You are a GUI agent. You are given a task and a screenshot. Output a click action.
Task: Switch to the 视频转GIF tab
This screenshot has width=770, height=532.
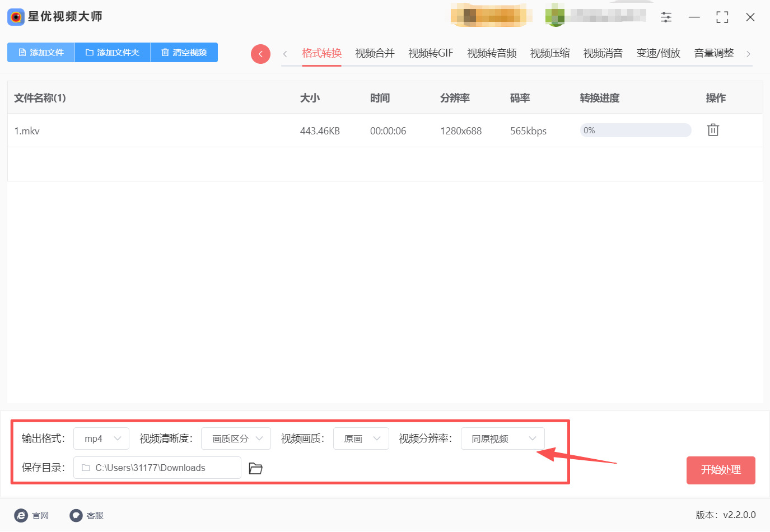coord(430,53)
